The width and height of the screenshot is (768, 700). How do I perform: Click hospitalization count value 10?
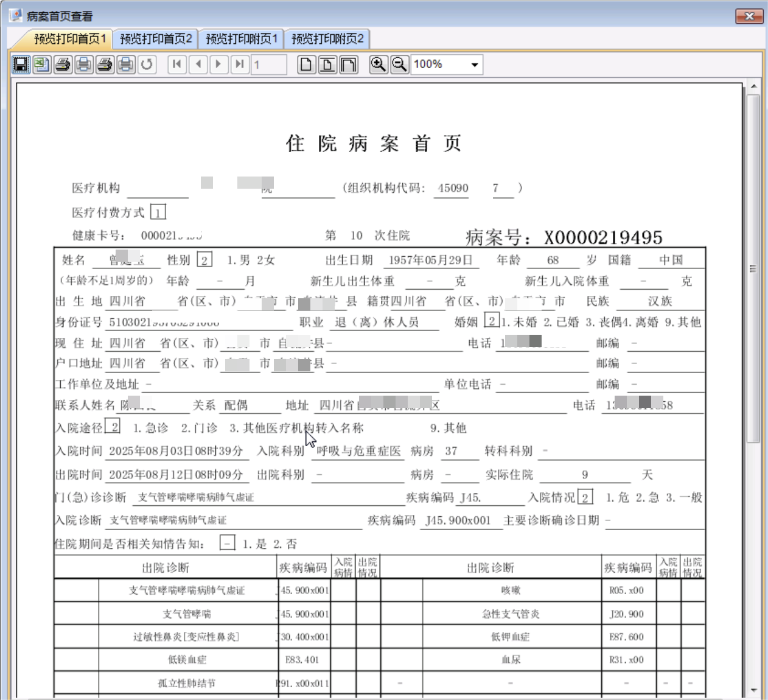pyautogui.click(x=357, y=236)
